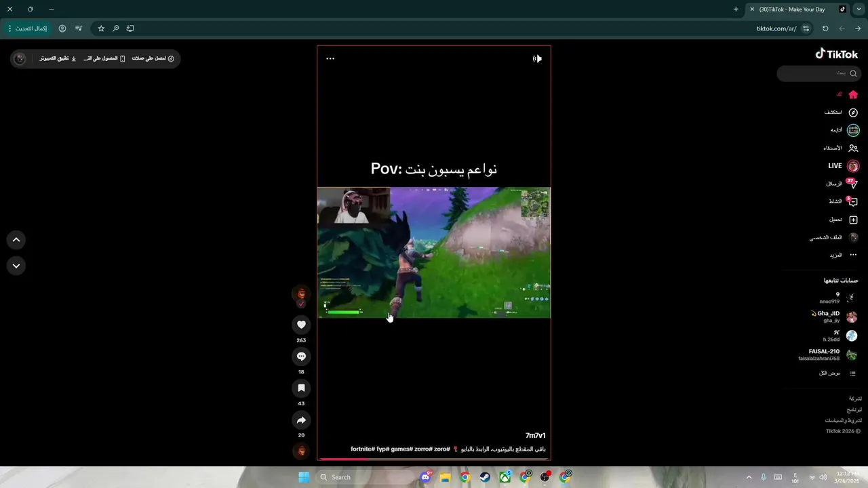Share the video using the arrow icon
868x488 pixels.
(x=302, y=420)
